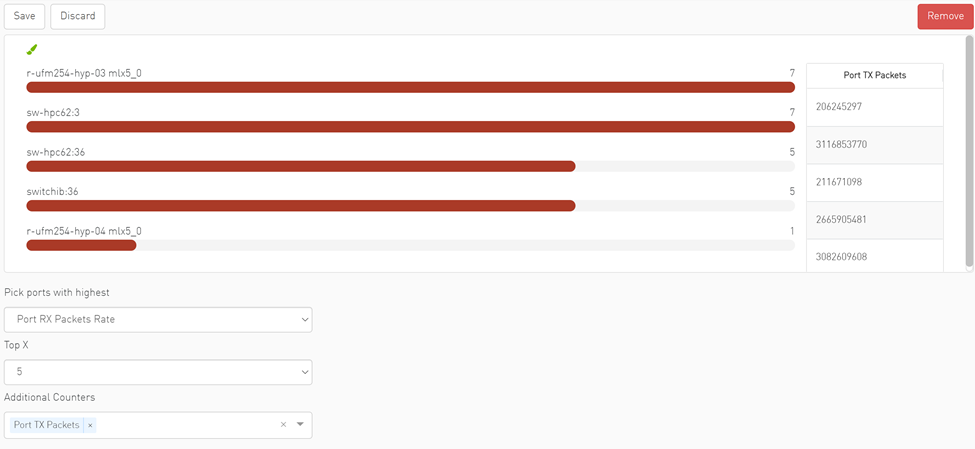Click the 3116853770 table cell
The image size is (975, 449).
874,145
